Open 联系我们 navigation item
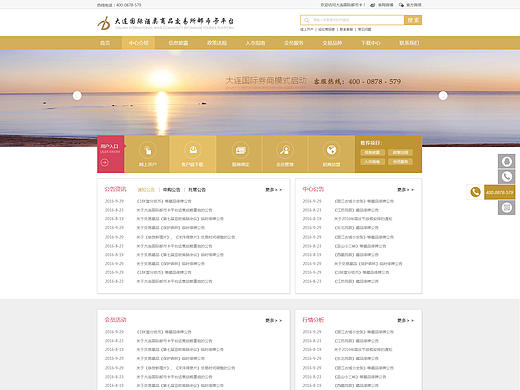 (409, 43)
